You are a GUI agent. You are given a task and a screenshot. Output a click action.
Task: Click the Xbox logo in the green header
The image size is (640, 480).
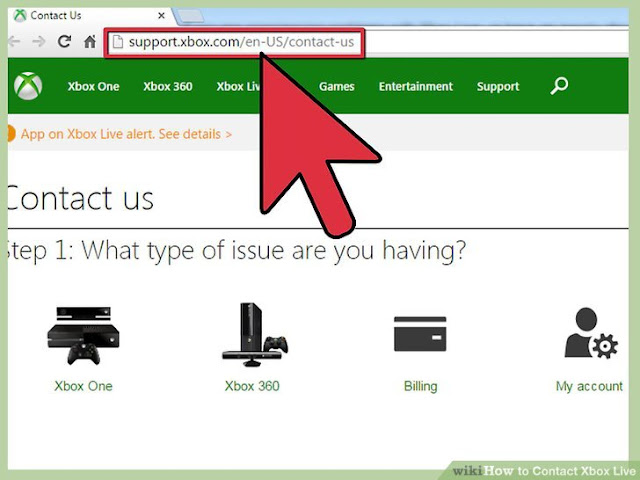pos(28,86)
